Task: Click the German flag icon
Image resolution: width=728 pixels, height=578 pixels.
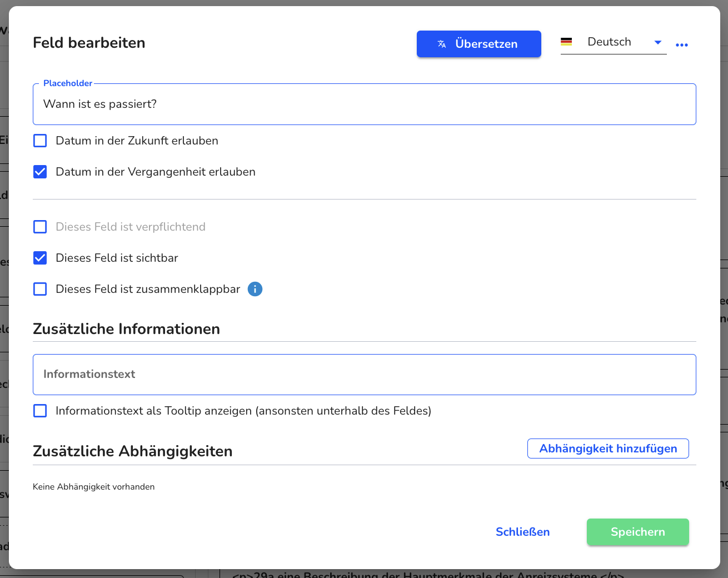Action: pyautogui.click(x=566, y=42)
